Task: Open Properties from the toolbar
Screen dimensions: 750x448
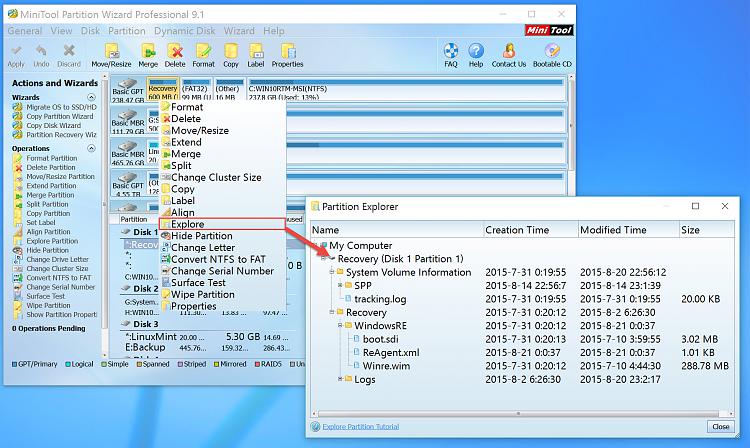Action: point(287,55)
